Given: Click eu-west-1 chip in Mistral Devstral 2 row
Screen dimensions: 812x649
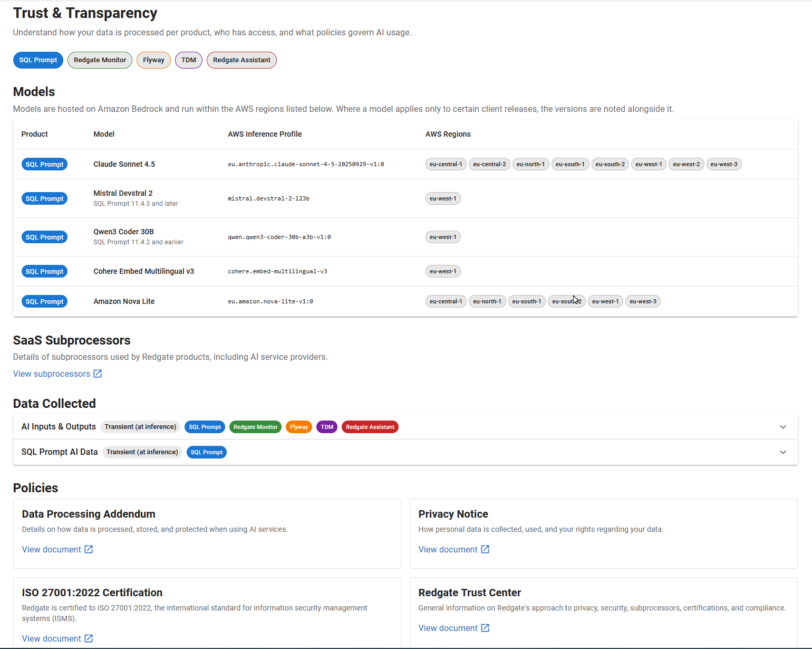Looking at the screenshot, I should point(443,198).
